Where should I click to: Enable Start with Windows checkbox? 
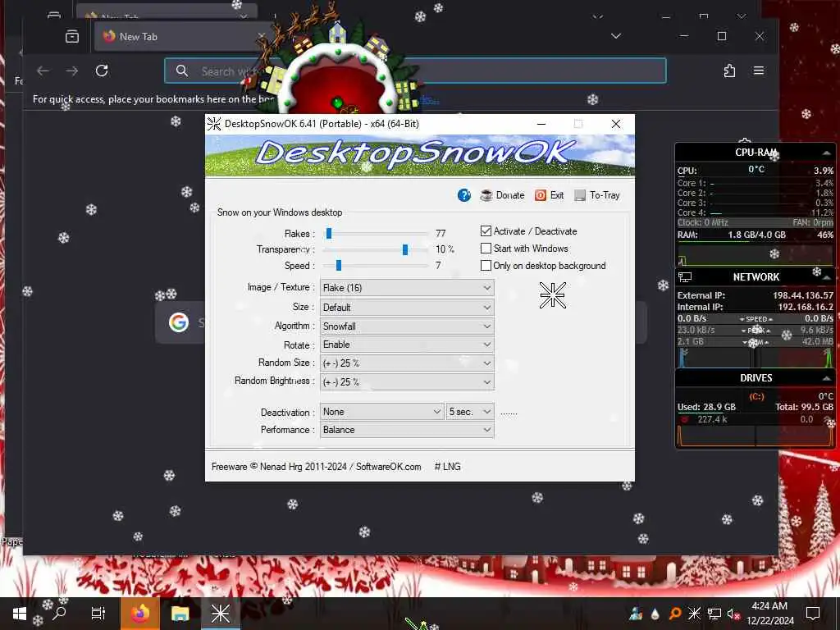click(x=486, y=249)
